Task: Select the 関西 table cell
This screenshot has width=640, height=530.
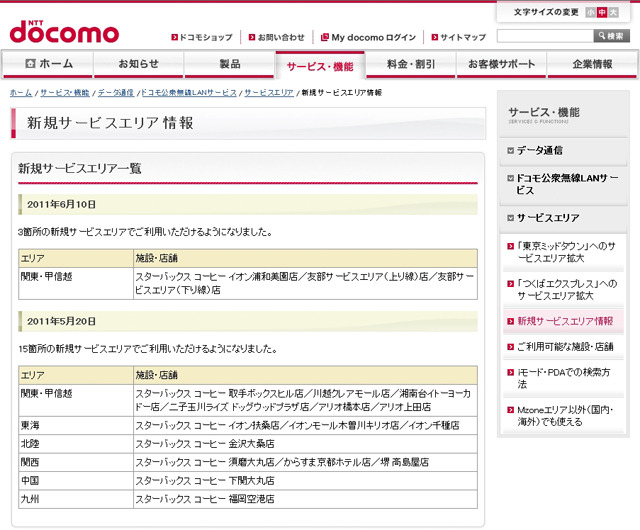Action: coord(76,462)
